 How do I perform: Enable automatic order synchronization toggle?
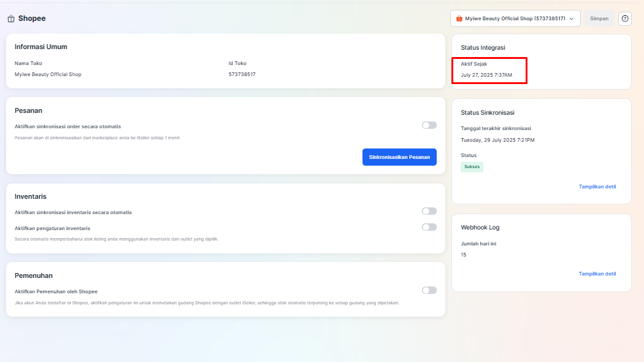[x=429, y=125]
